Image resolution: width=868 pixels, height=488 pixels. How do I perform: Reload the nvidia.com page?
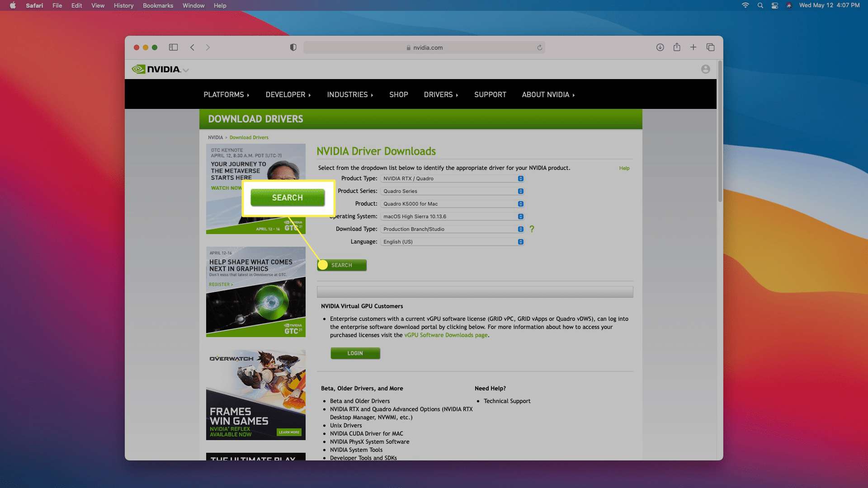click(x=539, y=47)
